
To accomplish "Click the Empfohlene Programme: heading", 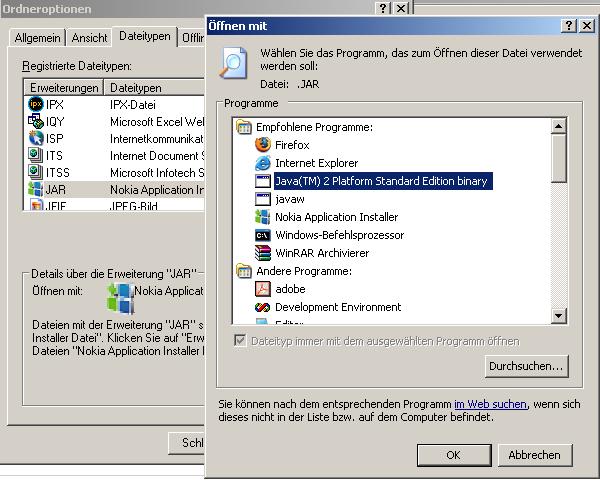I will point(315,127).
